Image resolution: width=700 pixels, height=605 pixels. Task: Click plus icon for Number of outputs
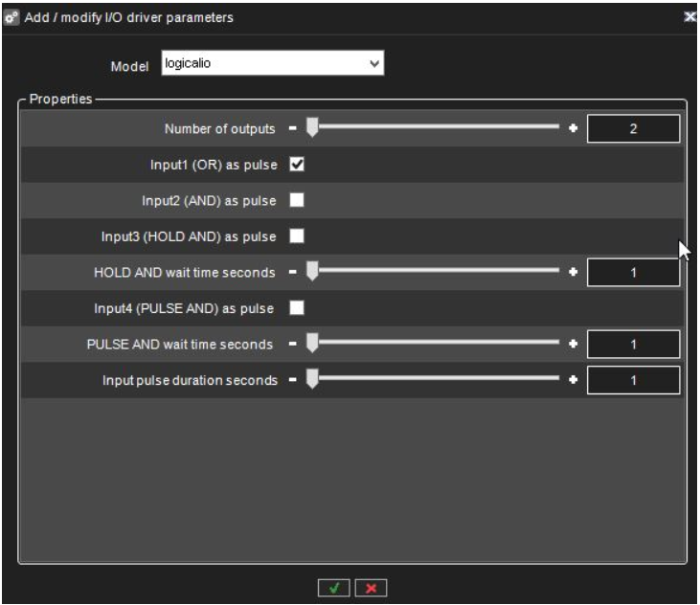[x=573, y=128]
